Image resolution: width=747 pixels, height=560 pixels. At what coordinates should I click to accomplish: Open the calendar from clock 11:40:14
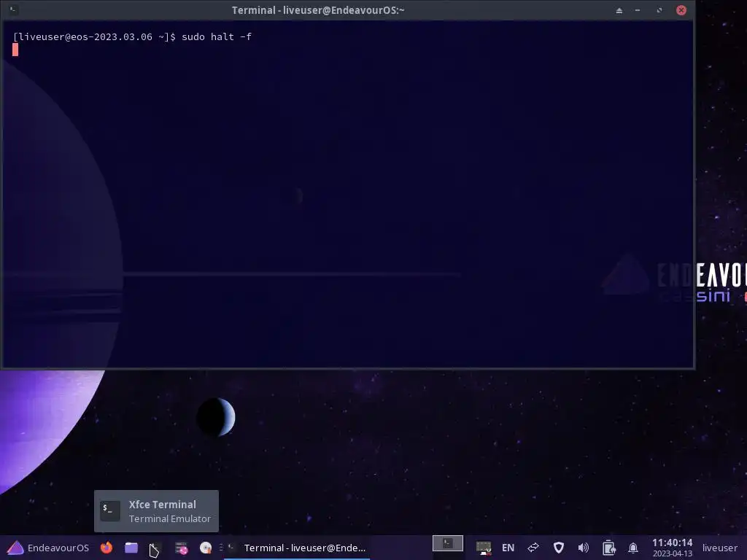pos(672,548)
